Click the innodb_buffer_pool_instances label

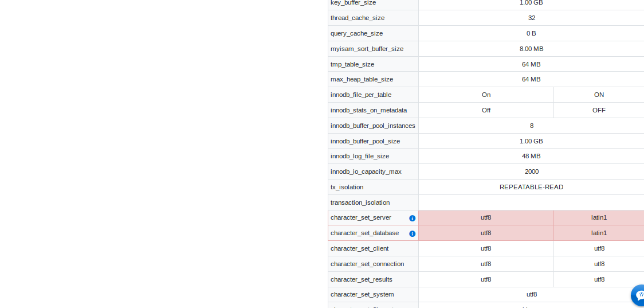point(373,126)
